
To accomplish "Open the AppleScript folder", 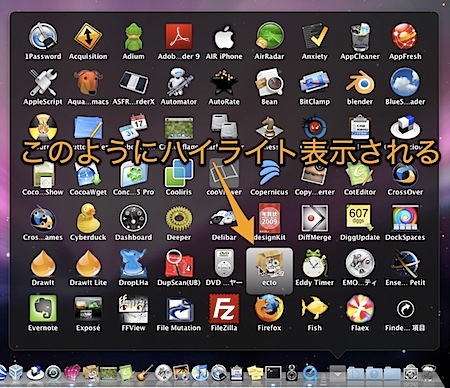I will tap(43, 82).
